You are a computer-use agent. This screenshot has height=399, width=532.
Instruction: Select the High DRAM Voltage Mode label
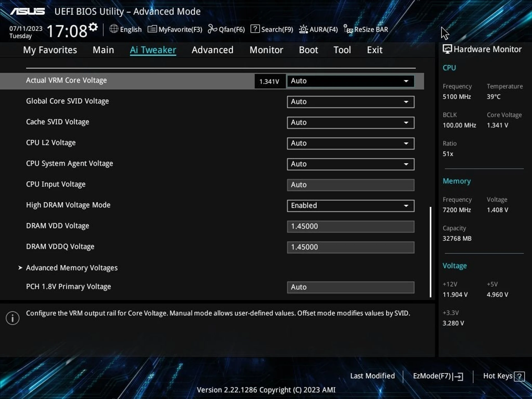[x=68, y=205]
